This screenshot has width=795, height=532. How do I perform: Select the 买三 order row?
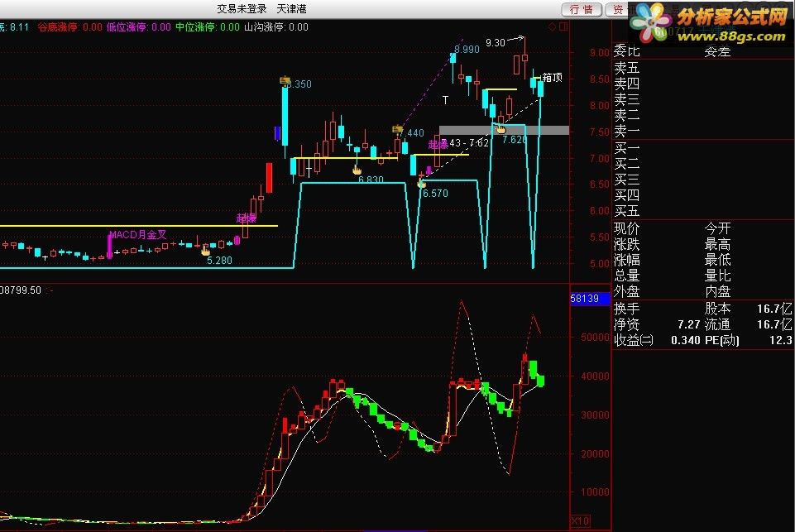[703, 180]
